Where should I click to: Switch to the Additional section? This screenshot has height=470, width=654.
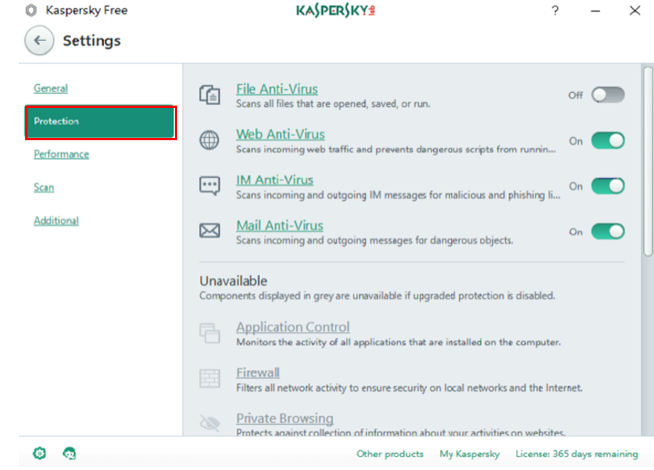(56, 221)
